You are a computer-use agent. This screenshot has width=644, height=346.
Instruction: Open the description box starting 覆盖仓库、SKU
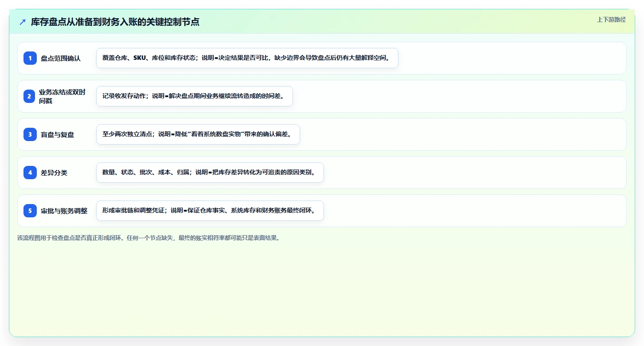[247, 58]
